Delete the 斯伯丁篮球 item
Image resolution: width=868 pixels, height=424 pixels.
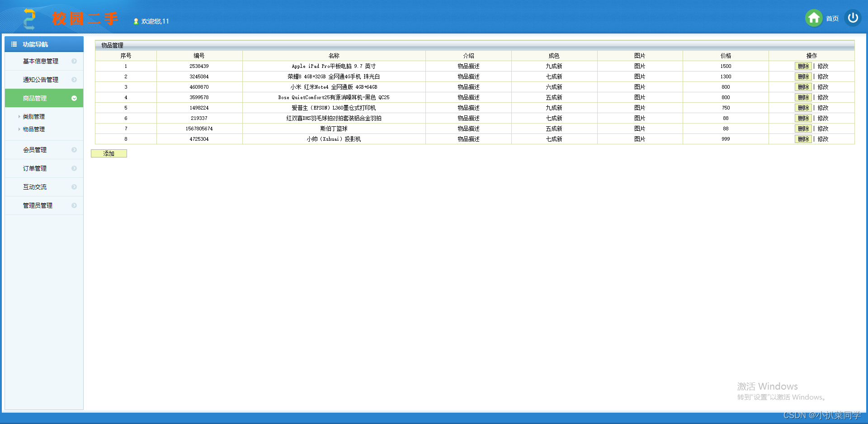tap(803, 129)
